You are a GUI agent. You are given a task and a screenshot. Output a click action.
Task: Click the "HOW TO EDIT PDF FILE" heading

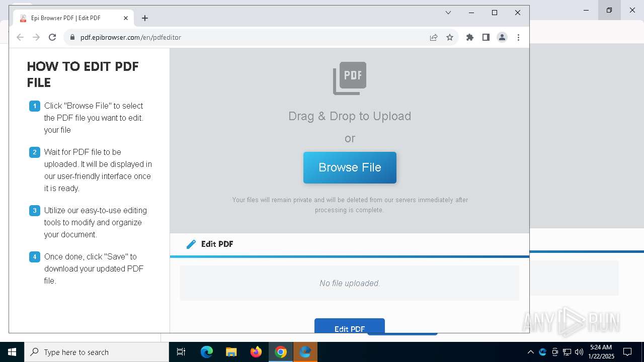pyautogui.click(x=83, y=74)
